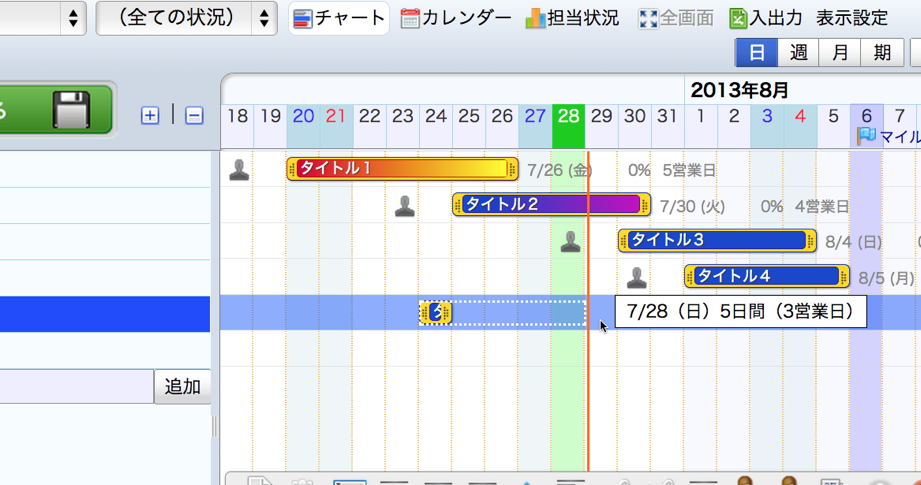Select the タイトル3 task bar
The image size is (921, 485).
point(717,240)
